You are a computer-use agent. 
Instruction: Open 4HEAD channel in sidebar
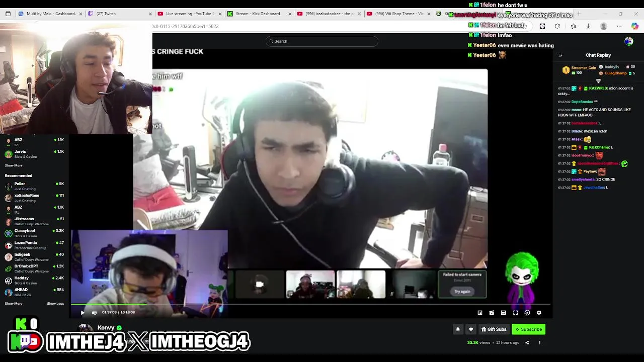pos(34,292)
